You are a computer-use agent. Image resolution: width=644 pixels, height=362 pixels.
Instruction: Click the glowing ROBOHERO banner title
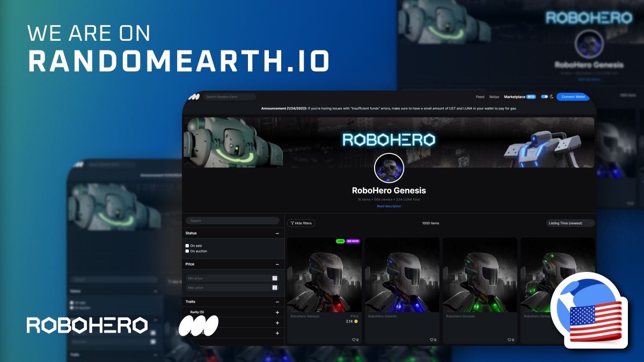[389, 141]
